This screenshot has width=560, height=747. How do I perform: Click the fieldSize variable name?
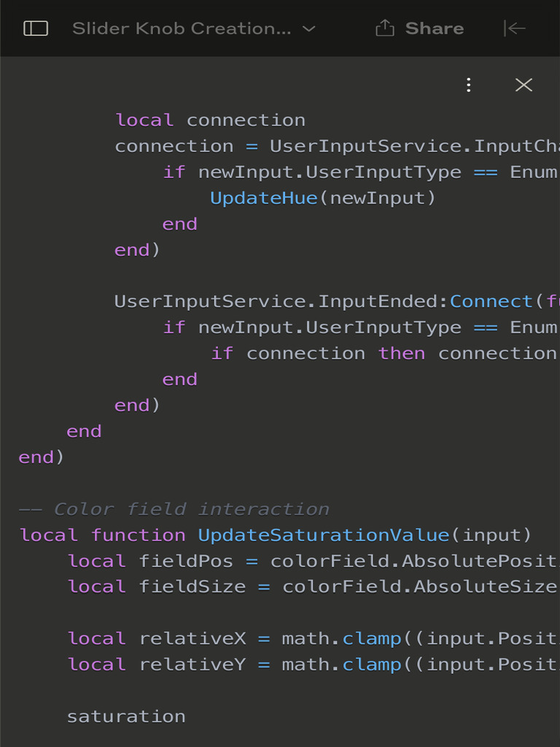click(192, 587)
